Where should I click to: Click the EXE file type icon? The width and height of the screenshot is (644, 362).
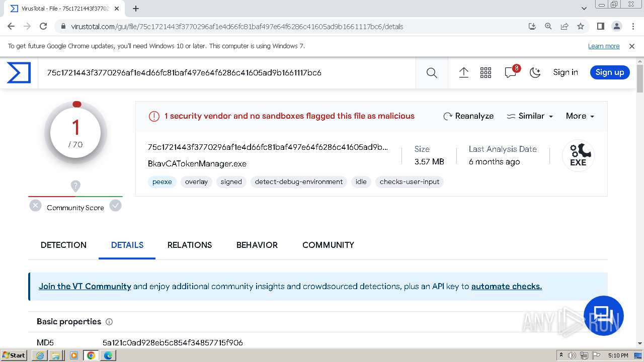(x=578, y=155)
